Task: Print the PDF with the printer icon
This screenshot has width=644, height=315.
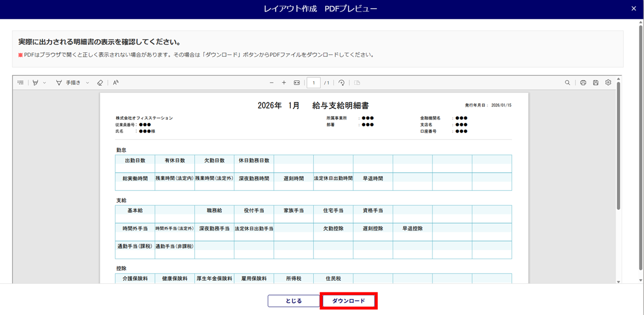Action: point(583,83)
